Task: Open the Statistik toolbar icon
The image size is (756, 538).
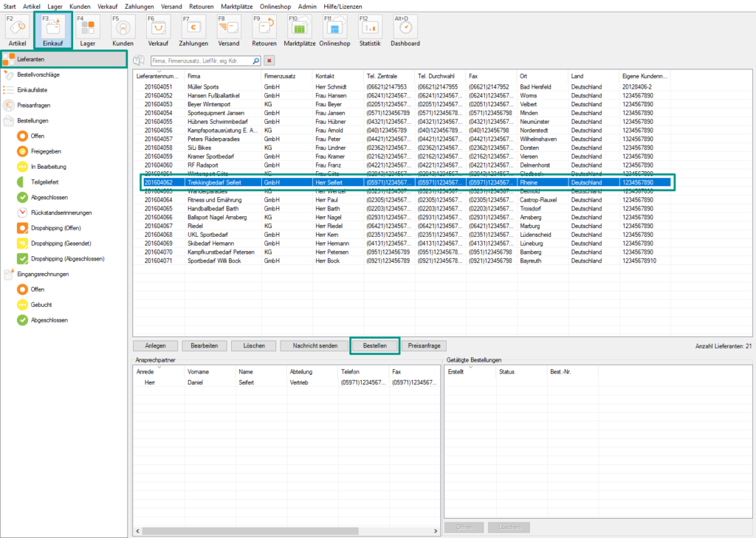Action: click(x=369, y=30)
